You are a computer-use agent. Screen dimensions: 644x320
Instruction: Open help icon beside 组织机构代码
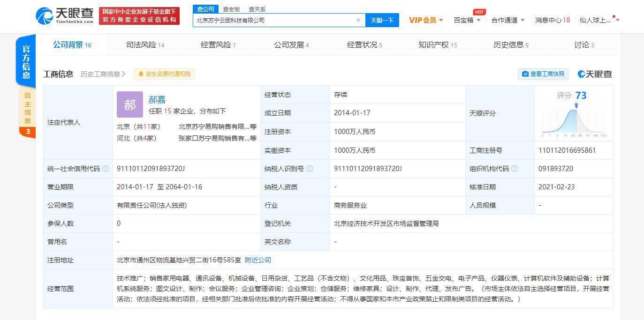pos(515,169)
